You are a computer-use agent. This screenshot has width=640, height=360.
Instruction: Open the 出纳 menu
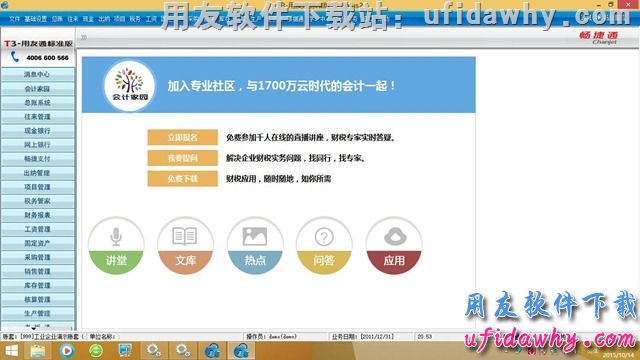point(104,19)
